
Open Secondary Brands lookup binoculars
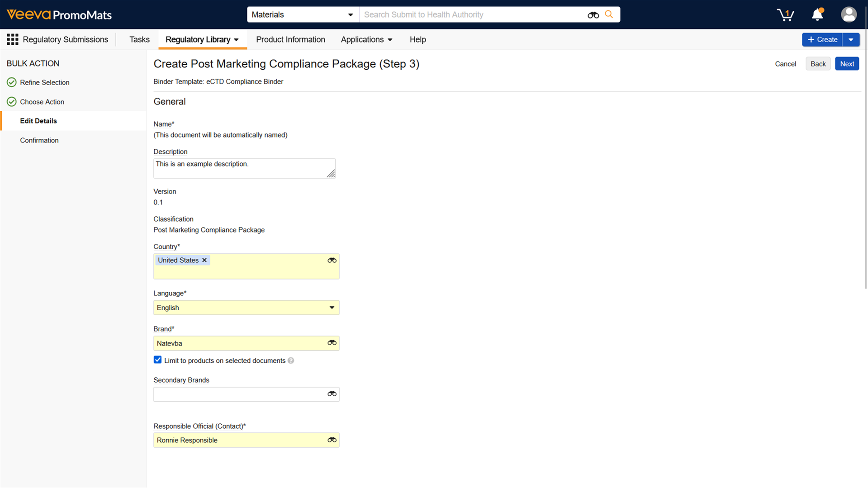point(332,394)
